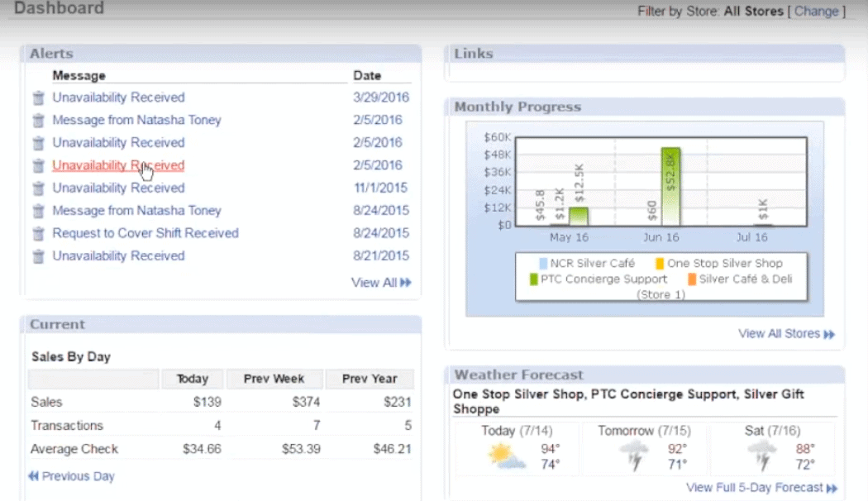Delete the 11/1/2015 Unavailability Received alert

pyautogui.click(x=38, y=188)
